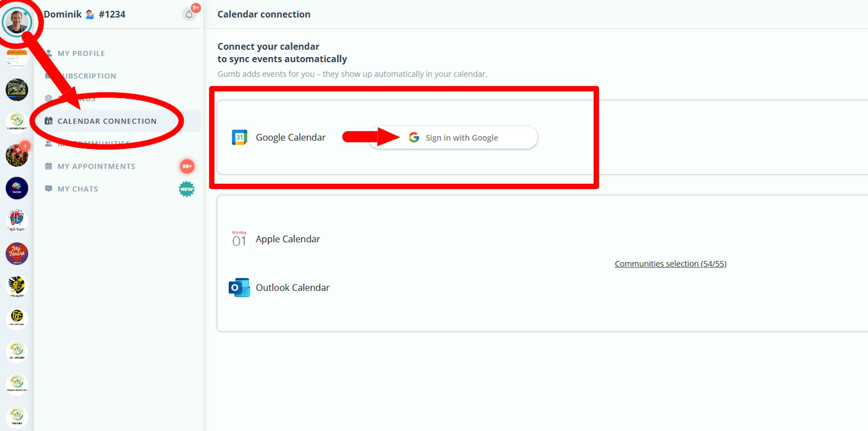This screenshot has width=868, height=431.
Task: Click the My Chats speech icon
Action: pos(48,189)
